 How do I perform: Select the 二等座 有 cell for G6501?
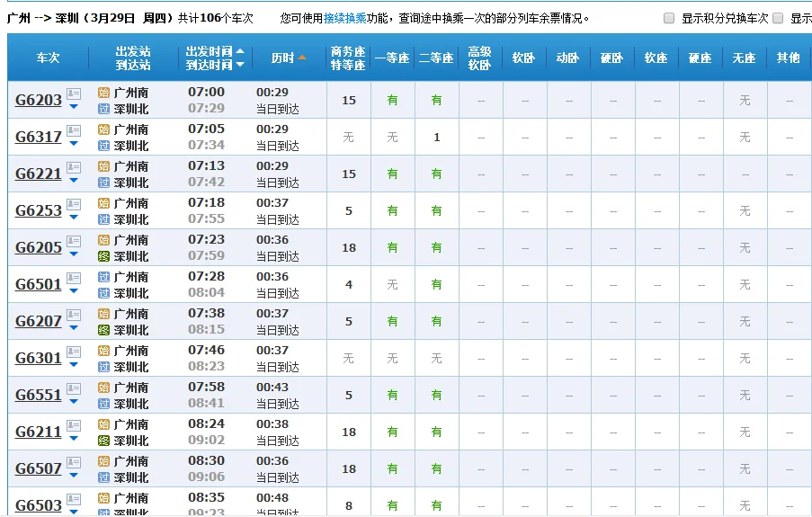coord(436,284)
